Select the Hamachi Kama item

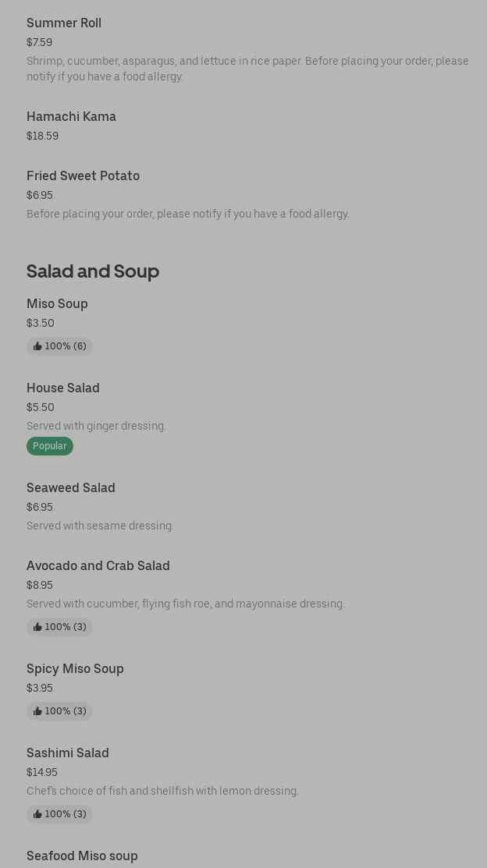tap(71, 117)
